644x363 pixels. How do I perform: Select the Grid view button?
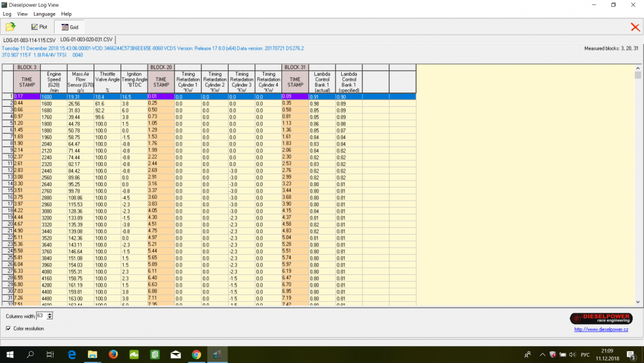pos(70,27)
